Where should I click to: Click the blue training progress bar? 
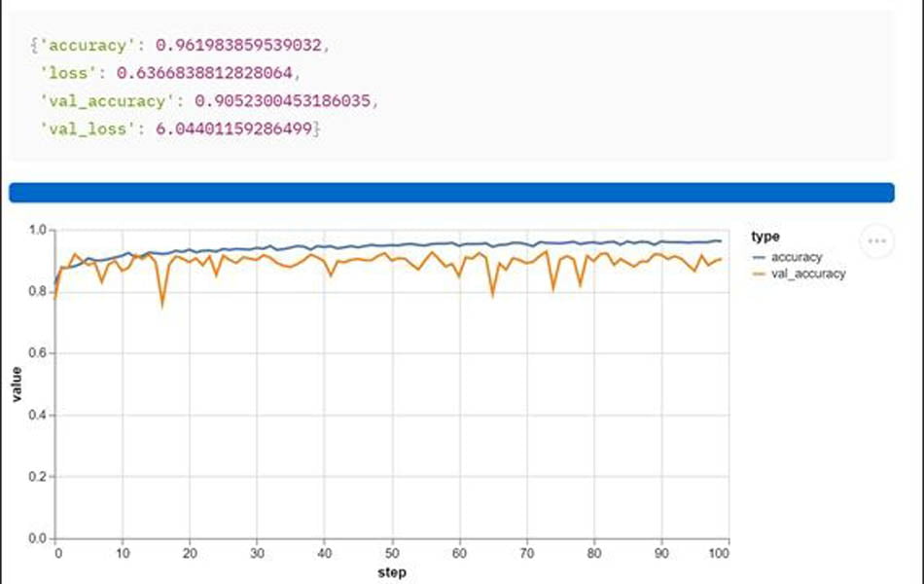[x=451, y=193]
